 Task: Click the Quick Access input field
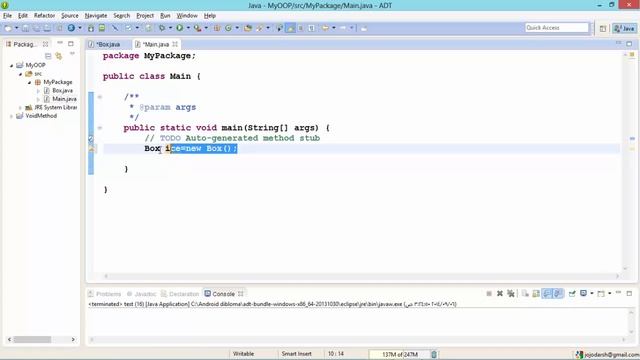[x=557, y=28]
